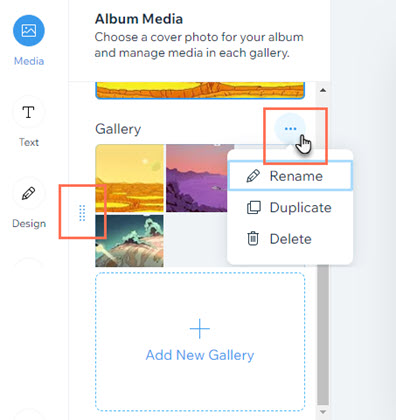Click the gallery drag handle dots
Viewport: 396px width, 420px height.
tap(82, 213)
